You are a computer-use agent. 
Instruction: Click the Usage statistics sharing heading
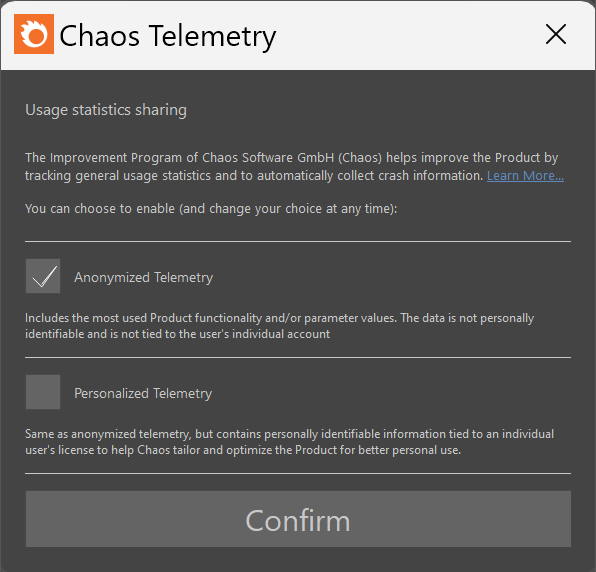(106, 110)
